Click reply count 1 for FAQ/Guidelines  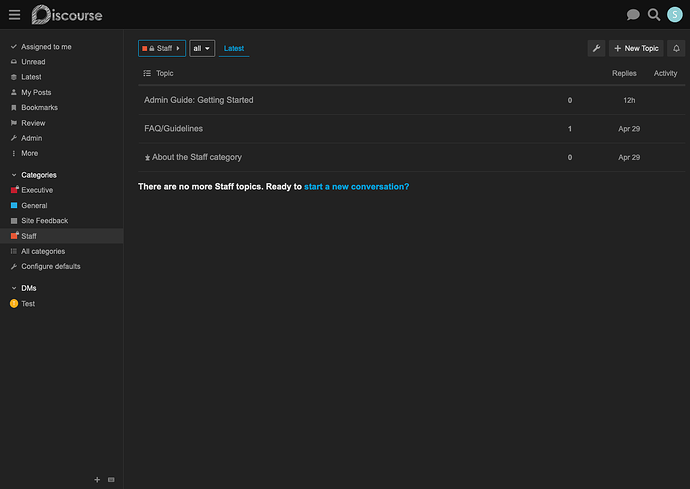[x=569, y=129]
